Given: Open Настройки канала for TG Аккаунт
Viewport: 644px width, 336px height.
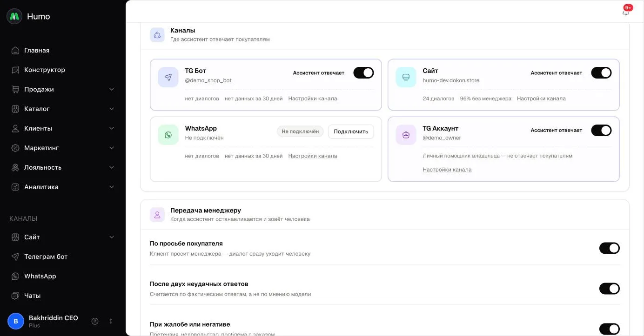Looking at the screenshot, I should (x=447, y=170).
